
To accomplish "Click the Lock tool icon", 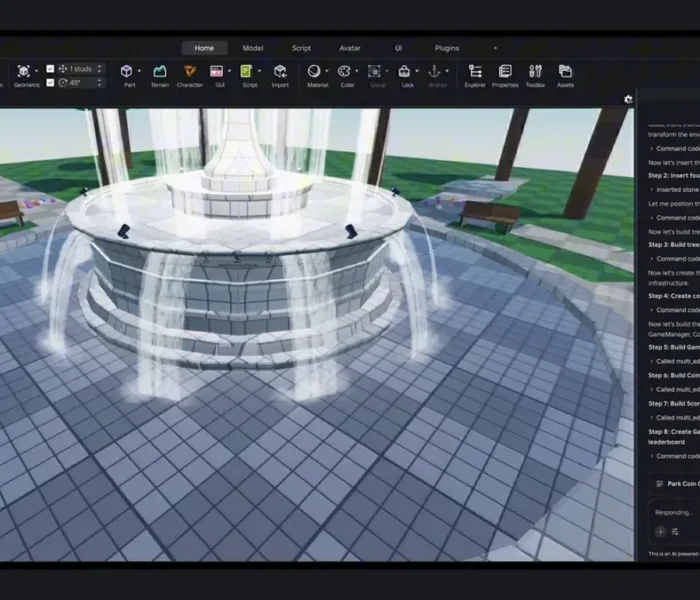I will pos(404,71).
